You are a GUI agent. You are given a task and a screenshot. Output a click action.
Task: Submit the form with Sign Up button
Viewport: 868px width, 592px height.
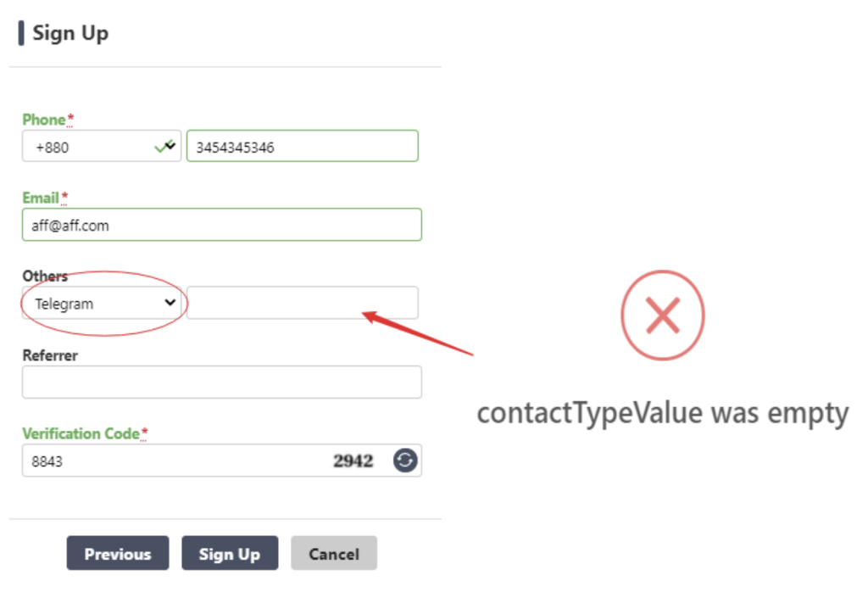[229, 554]
